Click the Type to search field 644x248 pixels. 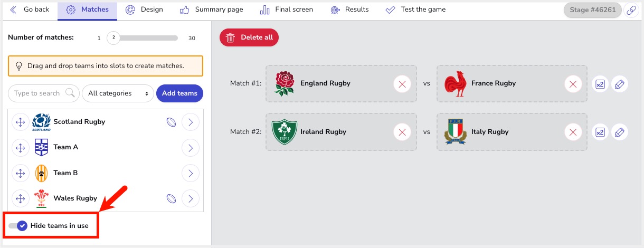37,93
